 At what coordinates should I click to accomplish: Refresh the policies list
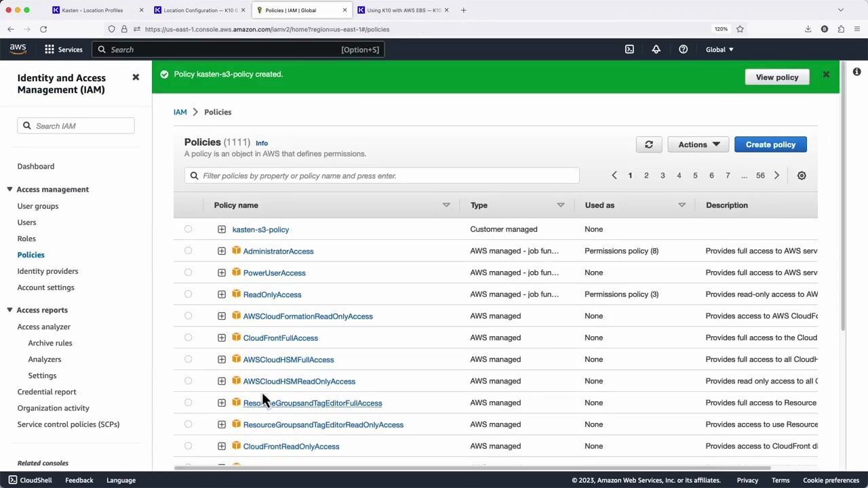point(649,144)
